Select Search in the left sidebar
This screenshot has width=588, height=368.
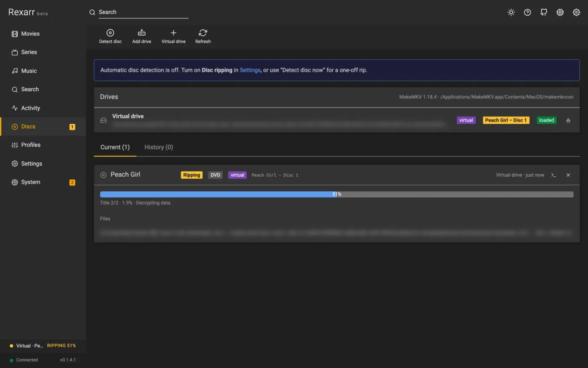[43, 89]
